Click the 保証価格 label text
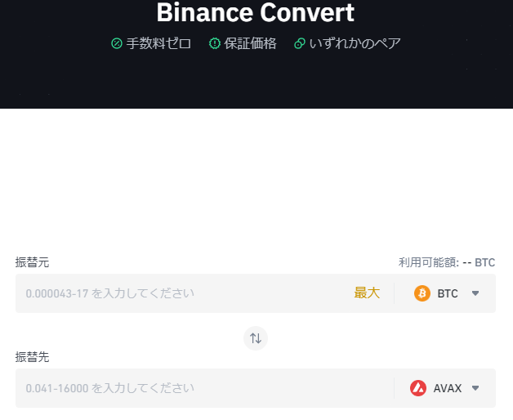This screenshot has height=420, width=513. (250, 43)
